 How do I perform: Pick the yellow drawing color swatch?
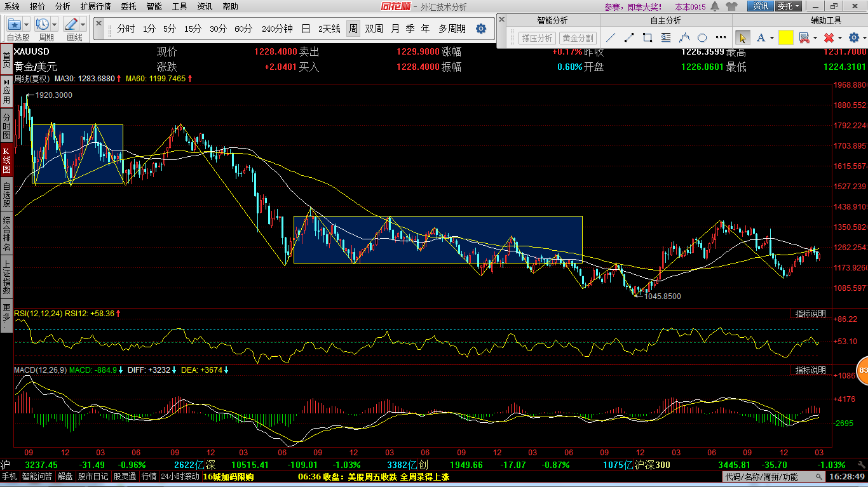[x=785, y=37]
